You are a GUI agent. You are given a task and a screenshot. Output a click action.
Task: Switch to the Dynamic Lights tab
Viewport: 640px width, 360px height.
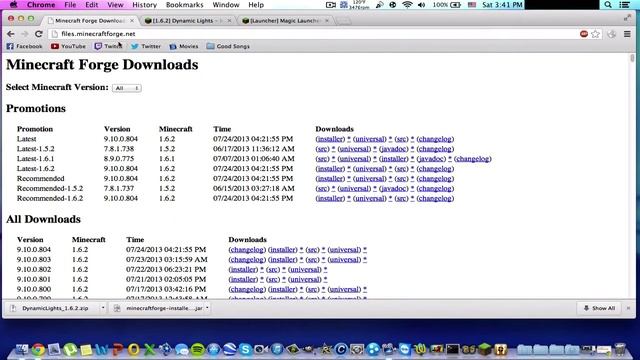(x=188, y=20)
